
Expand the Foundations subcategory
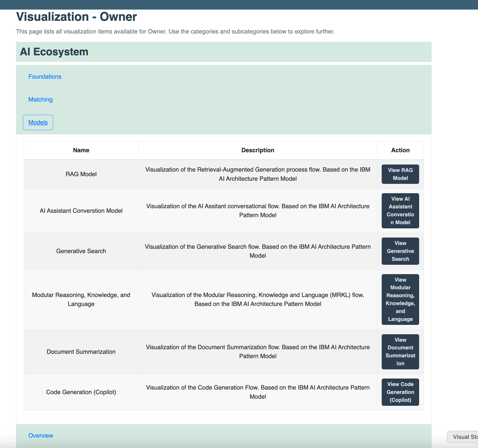tap(45, 77)
